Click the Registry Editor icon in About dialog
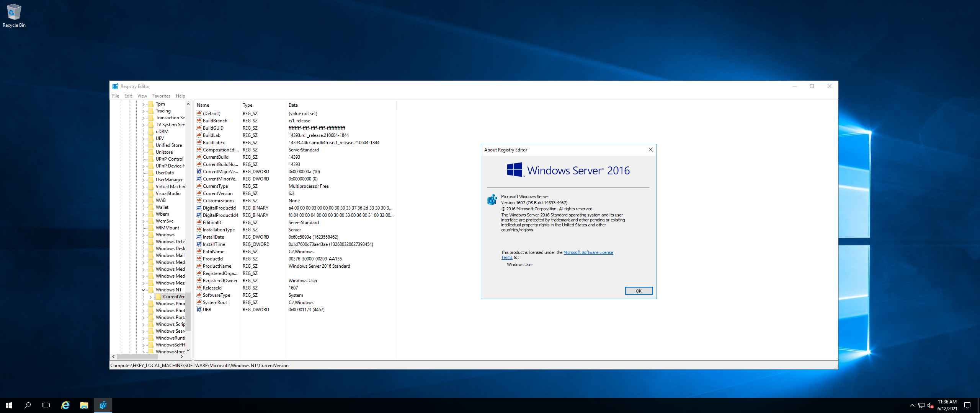Viewport: 980px width, 413px height. pos(492,199)
